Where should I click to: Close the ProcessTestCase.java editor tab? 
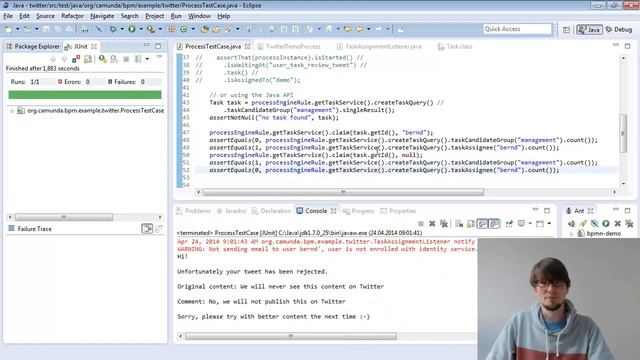click(247, 47)
